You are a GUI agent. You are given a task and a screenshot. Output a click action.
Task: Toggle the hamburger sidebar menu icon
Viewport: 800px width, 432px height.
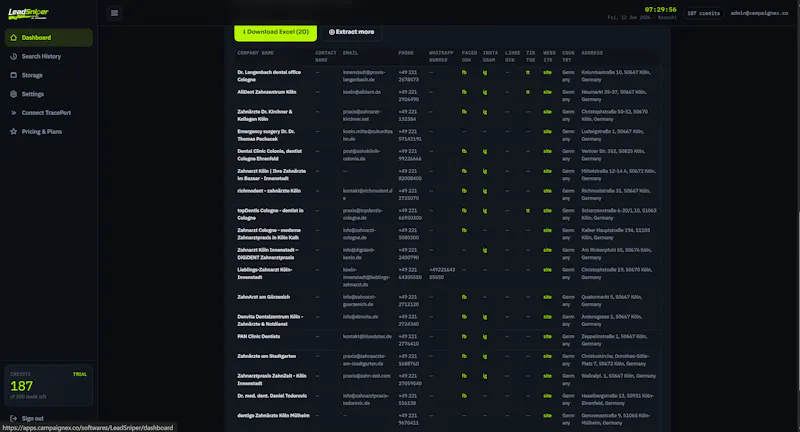coord(114,13)
